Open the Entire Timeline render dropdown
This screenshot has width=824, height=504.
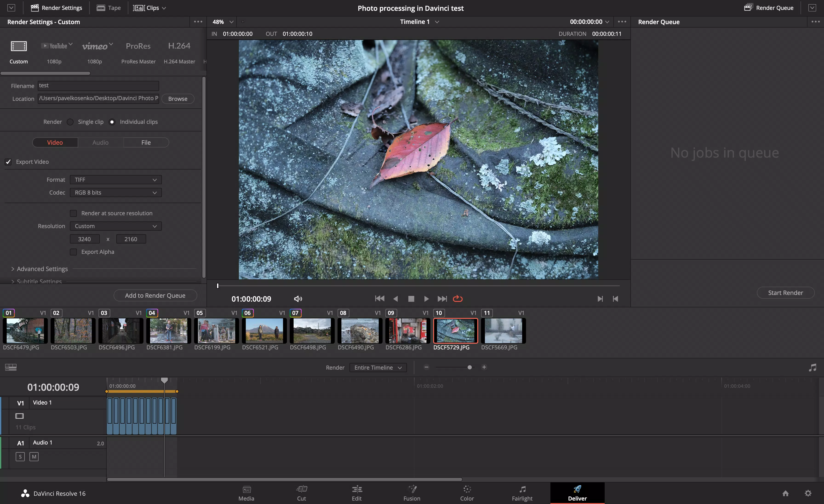coord(378,368)
